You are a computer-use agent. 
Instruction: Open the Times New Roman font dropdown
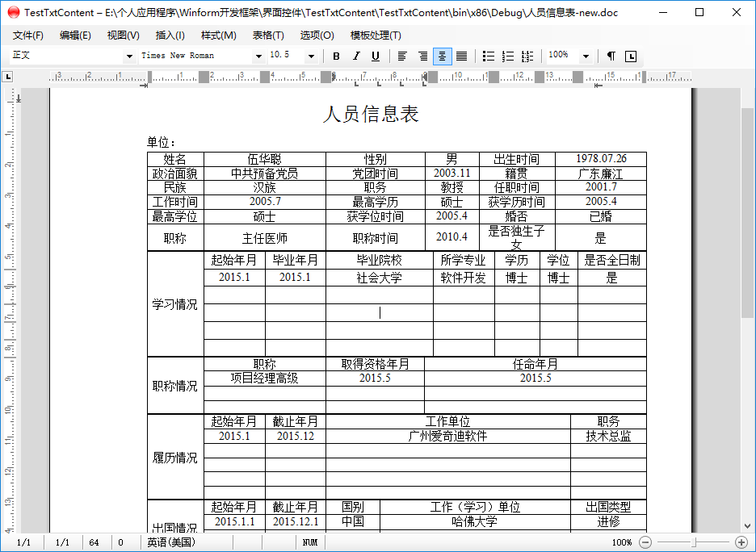pos(259,56)
